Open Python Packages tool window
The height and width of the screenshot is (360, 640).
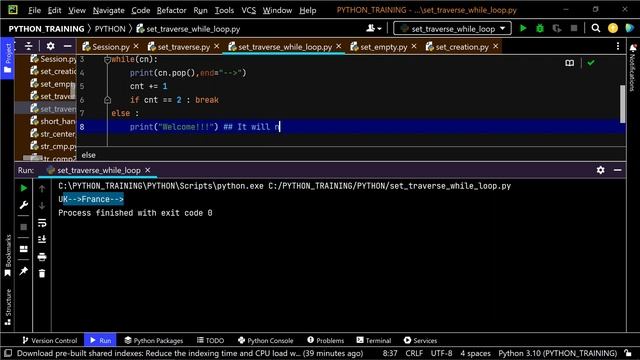coord(153,340)
